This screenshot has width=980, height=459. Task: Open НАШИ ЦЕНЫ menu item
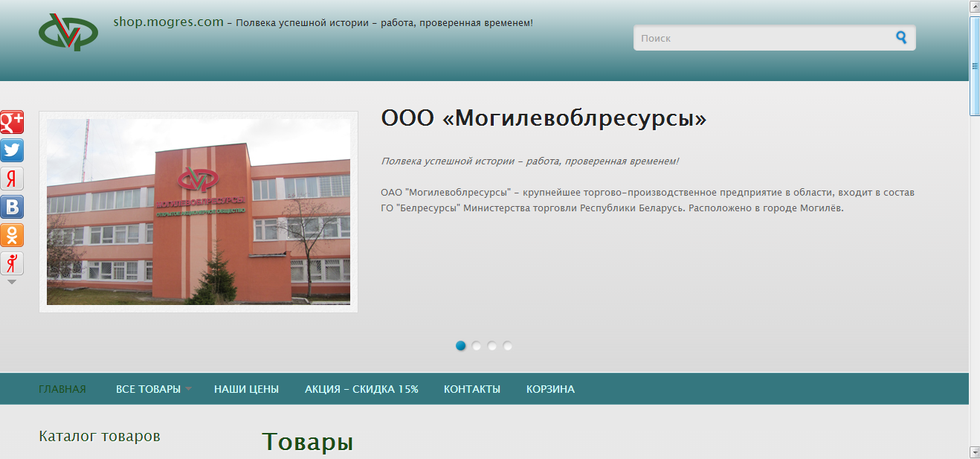pos(246,389)
